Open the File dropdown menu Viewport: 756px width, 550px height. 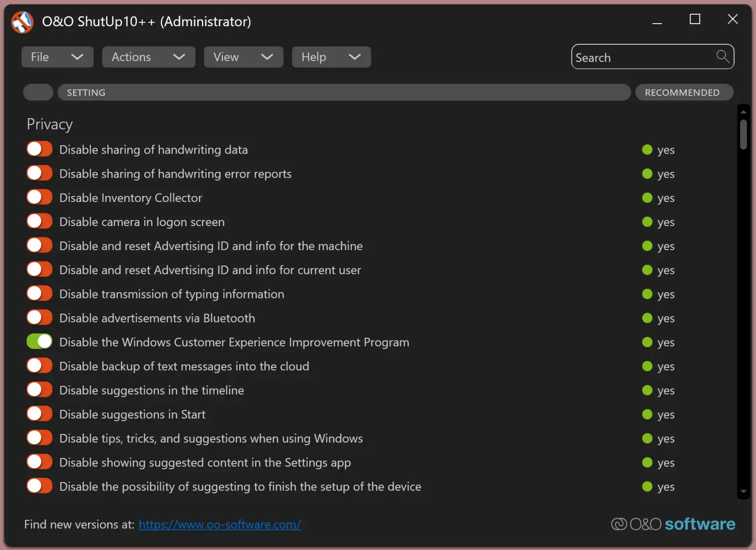pos(58,57)
